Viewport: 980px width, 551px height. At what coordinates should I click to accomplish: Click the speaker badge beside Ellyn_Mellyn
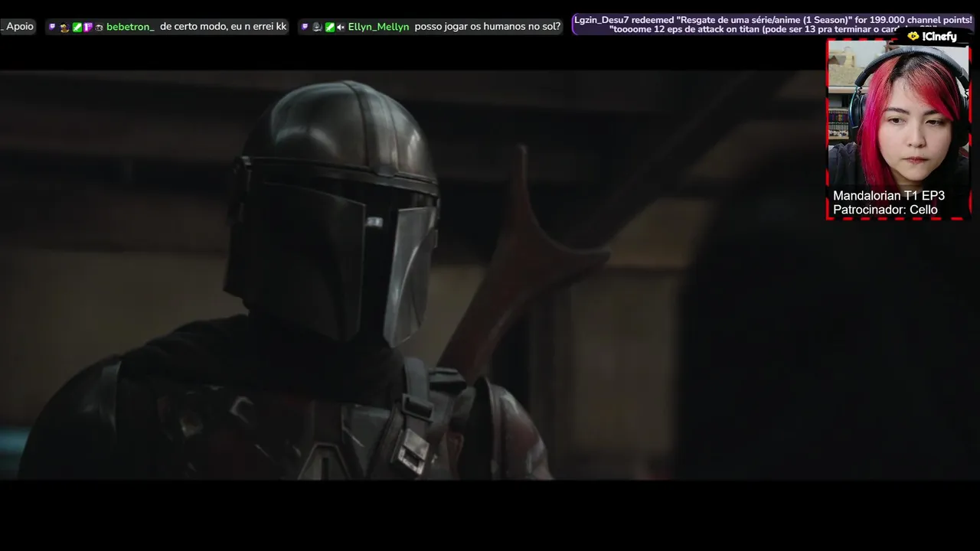(x=341, y=27)
